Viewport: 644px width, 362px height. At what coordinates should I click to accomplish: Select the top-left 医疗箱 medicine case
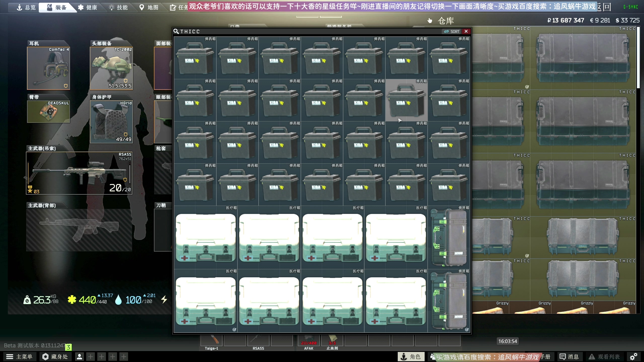pyautogui.click(x=206, y=238)
